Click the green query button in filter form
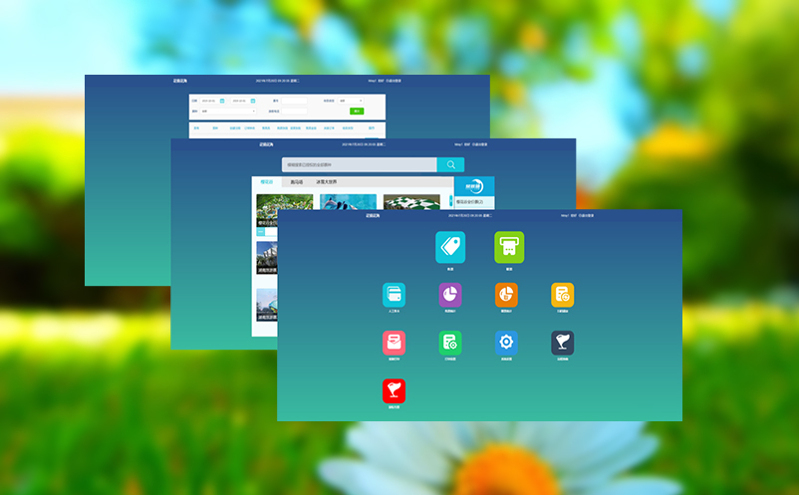The height and width of the screenshot is (495, 799). [357, 111]
